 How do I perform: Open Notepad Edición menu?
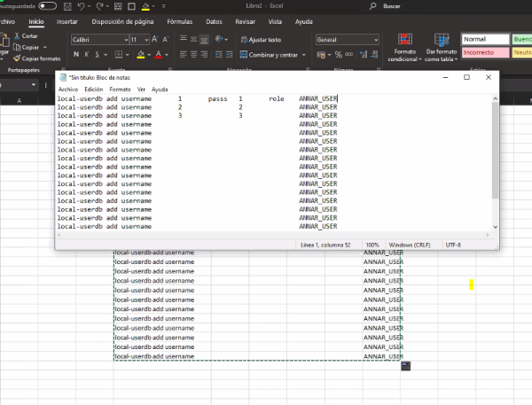[x=94, y=90]
